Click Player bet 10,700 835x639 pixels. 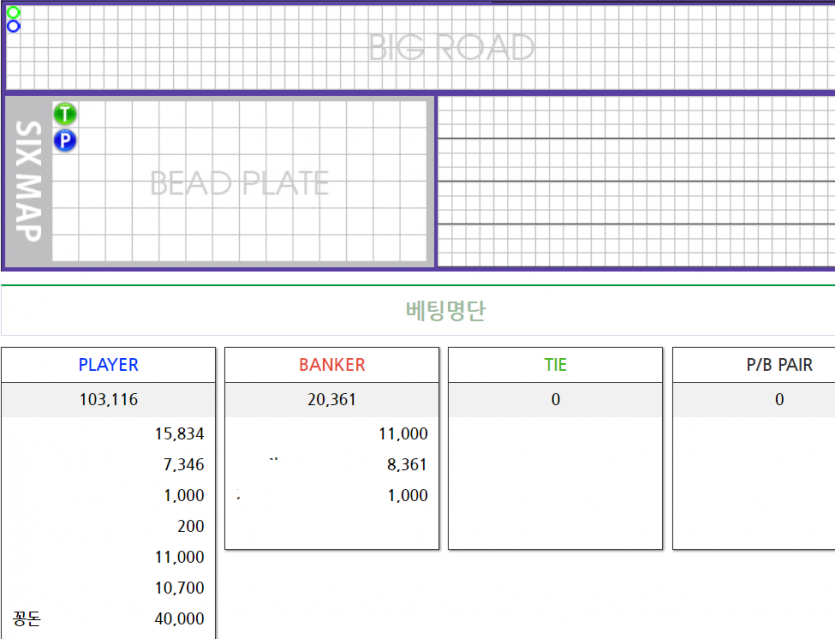(x=179, y=588)
